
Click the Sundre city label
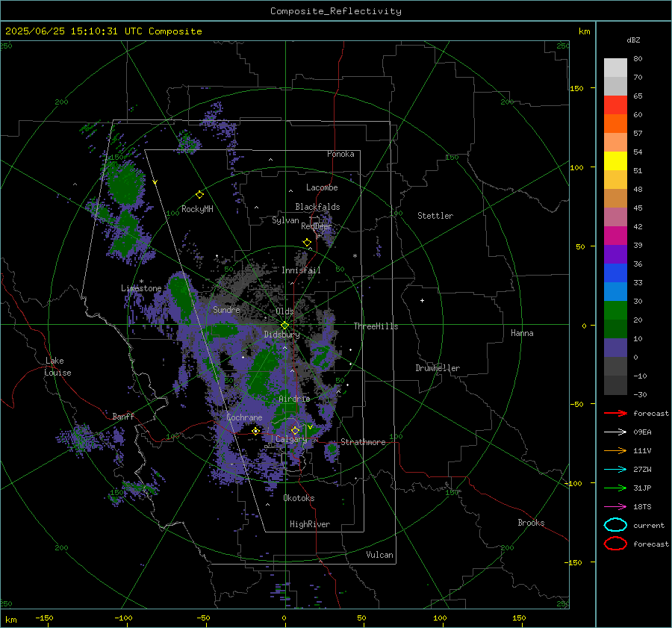(226, 309)
